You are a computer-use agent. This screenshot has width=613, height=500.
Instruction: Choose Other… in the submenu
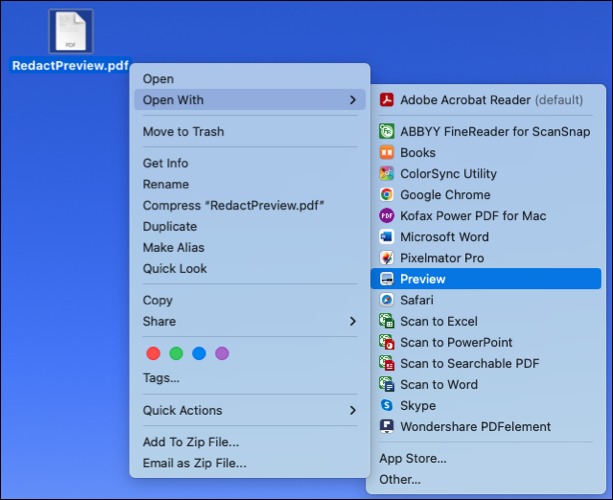(486, 480)
